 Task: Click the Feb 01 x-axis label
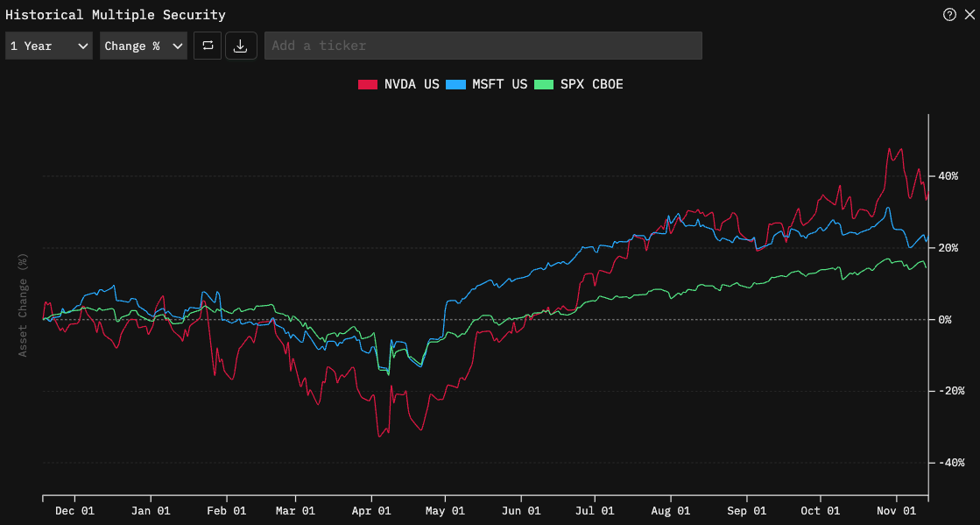click(226, 511)
